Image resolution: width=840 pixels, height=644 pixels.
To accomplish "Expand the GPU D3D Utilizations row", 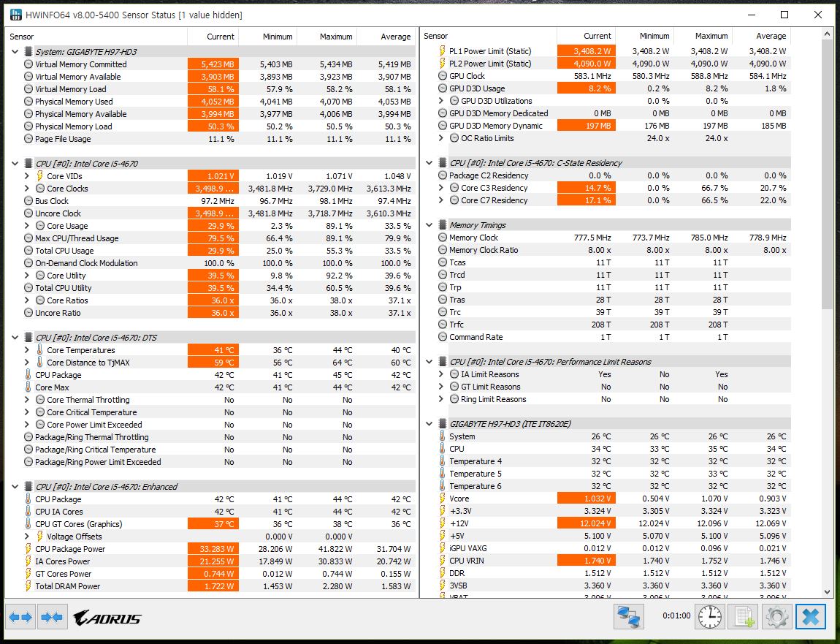I will click(441, 100).
